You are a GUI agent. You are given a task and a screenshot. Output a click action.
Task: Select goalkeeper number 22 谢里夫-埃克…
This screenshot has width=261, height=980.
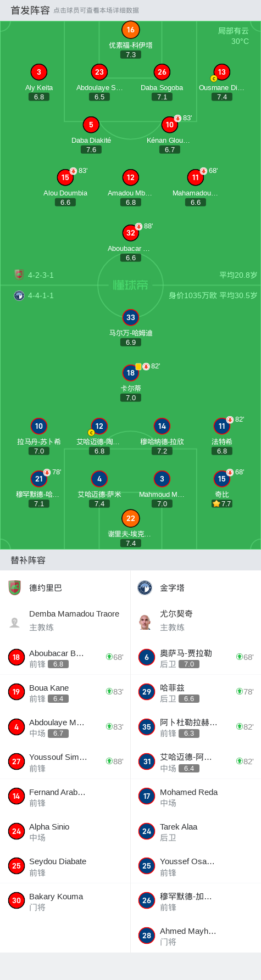pyautogui.click(x=131, y=518)
